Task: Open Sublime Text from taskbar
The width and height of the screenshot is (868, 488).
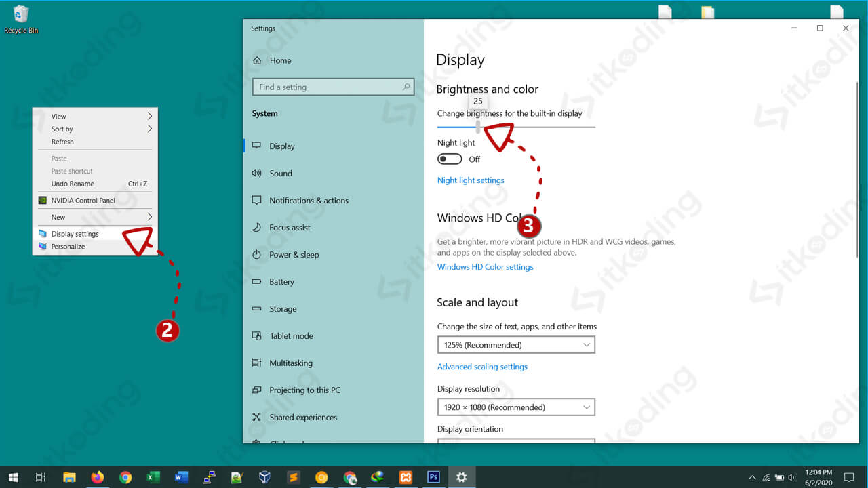Action: tap(294, 477)
